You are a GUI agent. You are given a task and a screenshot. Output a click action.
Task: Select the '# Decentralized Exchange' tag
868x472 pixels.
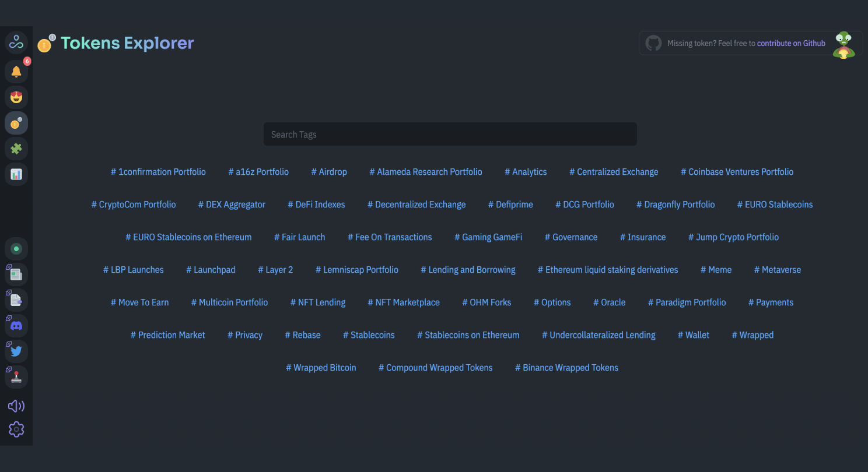click(416, 205)
